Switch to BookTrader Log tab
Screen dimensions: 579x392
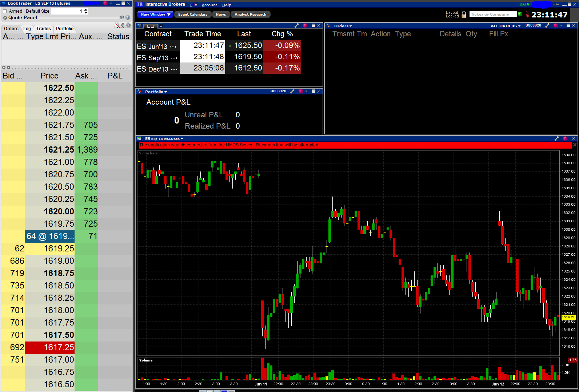(x=27, y=29)
